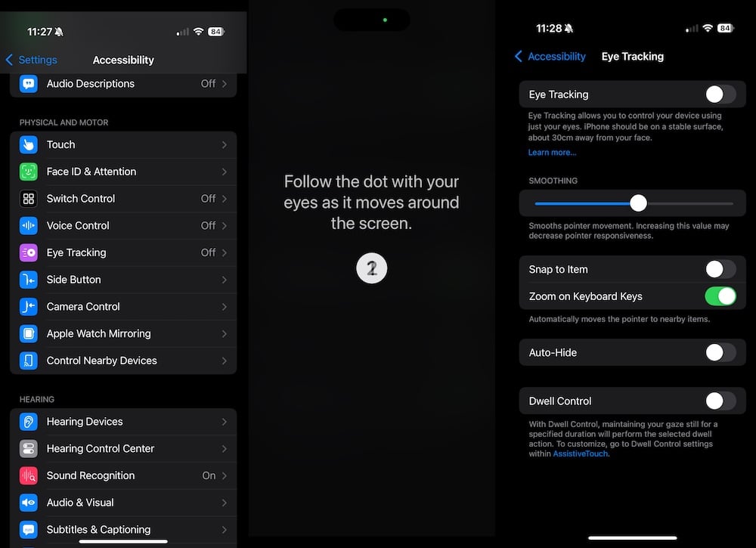Tap the Face ID & Attention icon
756x548 pixels.
28,171
